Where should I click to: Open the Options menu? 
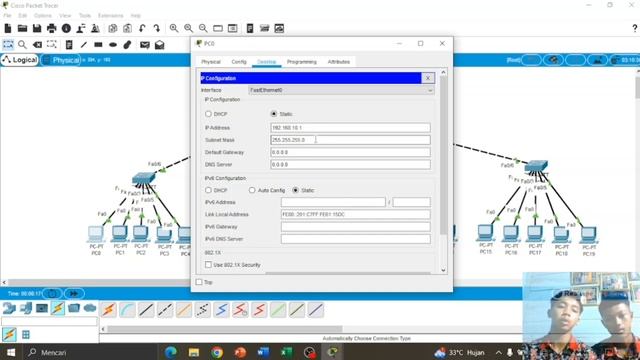coord(42,16)
